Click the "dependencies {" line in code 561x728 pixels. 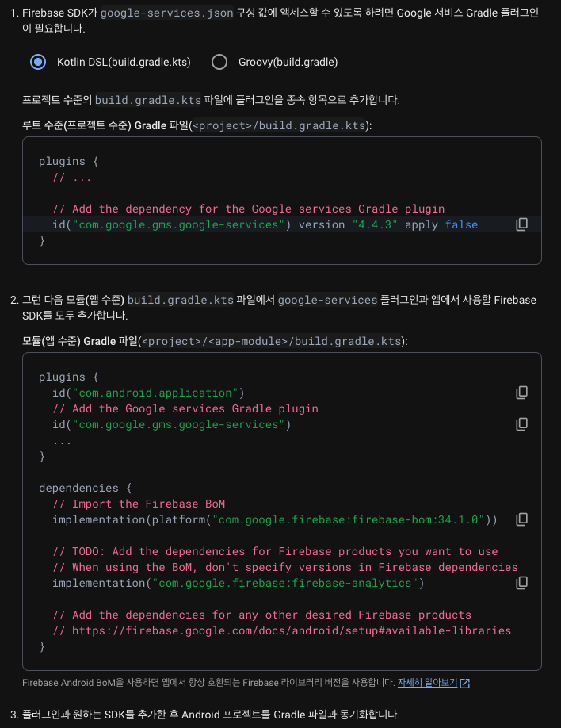[x=86, y=488]
